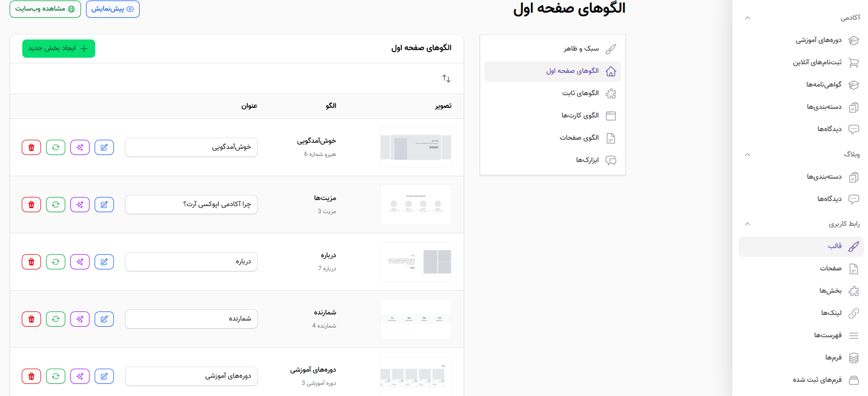Open فهرست‌ها in the sidebar
The height and width of the screenshot is (396, 868).
(x=801, y=336)
